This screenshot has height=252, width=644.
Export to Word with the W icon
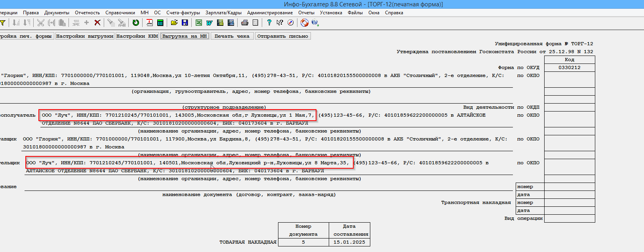coord(210,23)
